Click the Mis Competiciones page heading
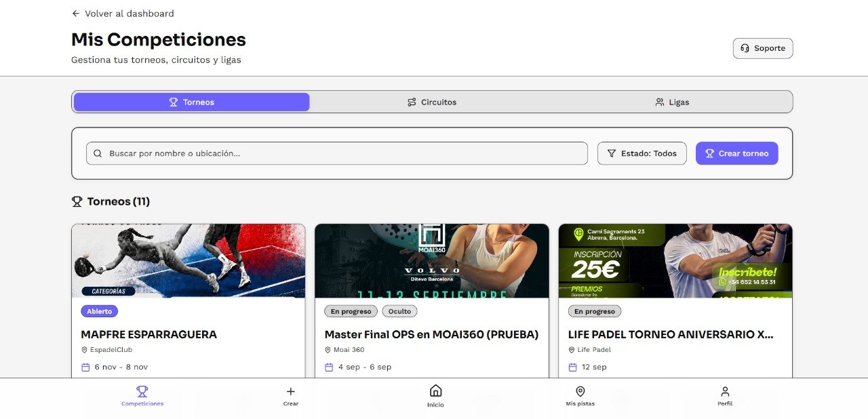 [x=159, y=39]
